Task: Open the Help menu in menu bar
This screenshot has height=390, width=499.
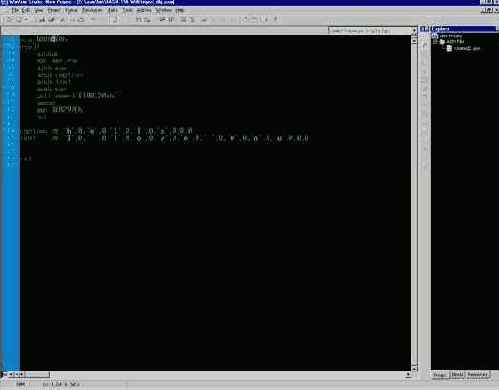Action: tap(180, 10)
